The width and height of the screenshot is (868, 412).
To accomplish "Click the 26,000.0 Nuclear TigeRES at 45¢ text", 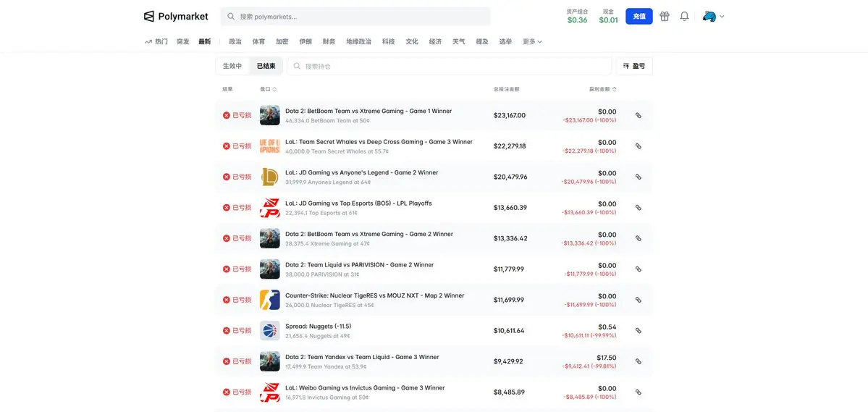I will pos(330,305).
